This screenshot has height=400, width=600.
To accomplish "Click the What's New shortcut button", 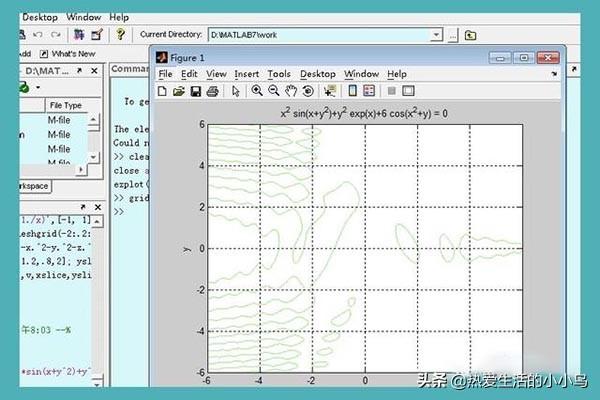I will pos(71,54).
